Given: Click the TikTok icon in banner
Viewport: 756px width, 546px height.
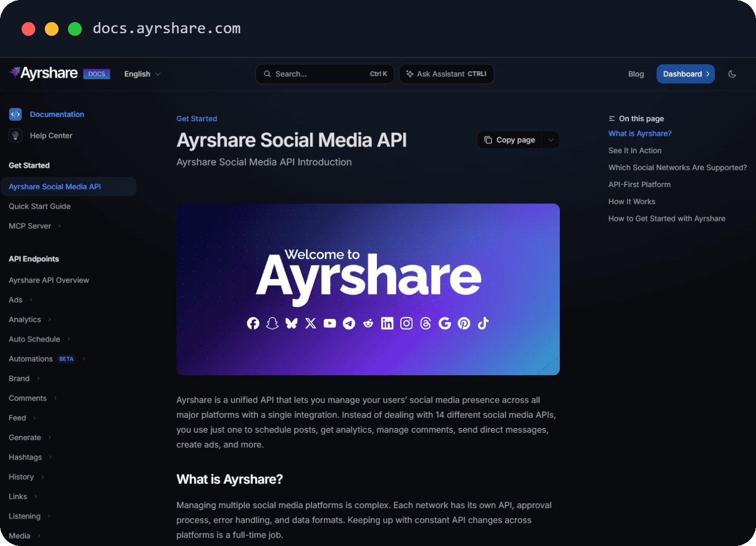Looking at the screenshot, I should pyautogui.click(x=483, y=323).
